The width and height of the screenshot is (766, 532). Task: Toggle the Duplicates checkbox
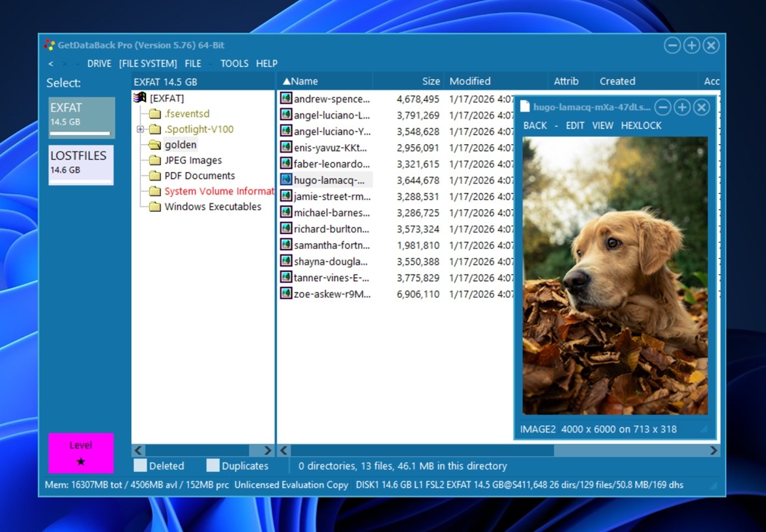pos(212,465)
